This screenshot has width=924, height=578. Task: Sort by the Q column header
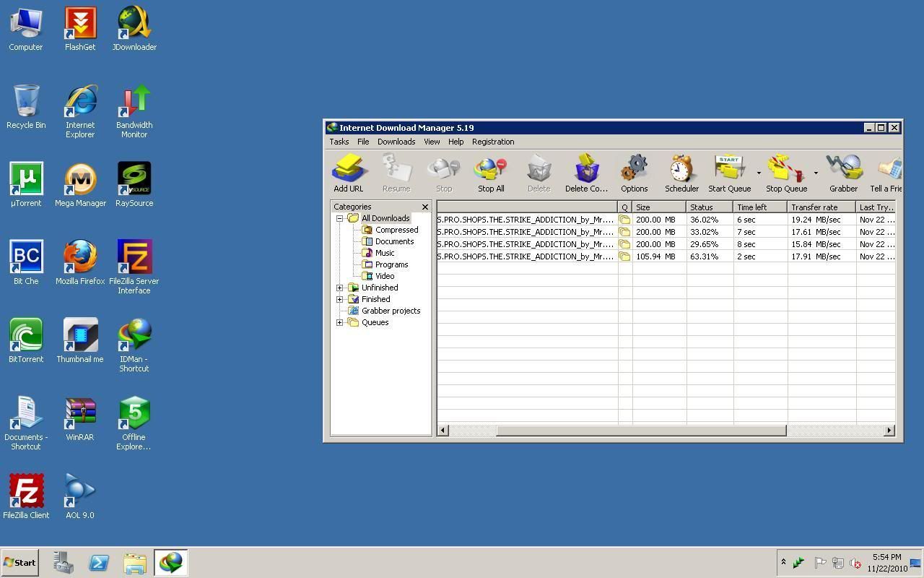click(x=625, y=207)
